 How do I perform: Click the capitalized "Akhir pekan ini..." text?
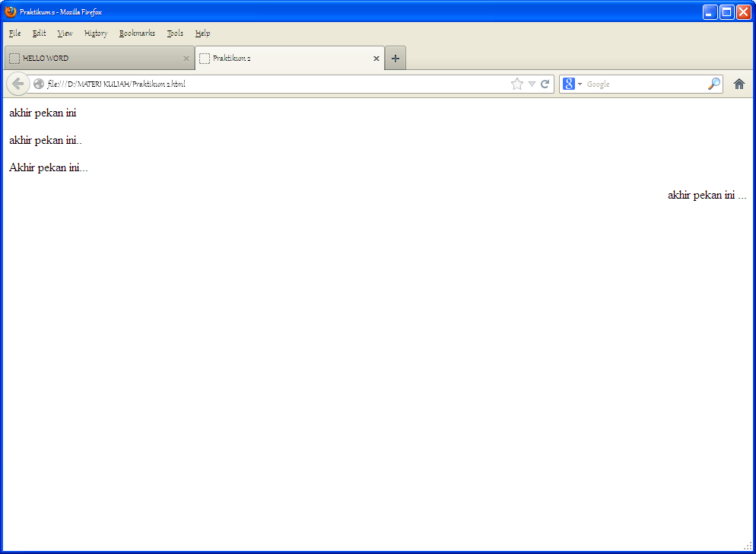[x=48, y=168]
